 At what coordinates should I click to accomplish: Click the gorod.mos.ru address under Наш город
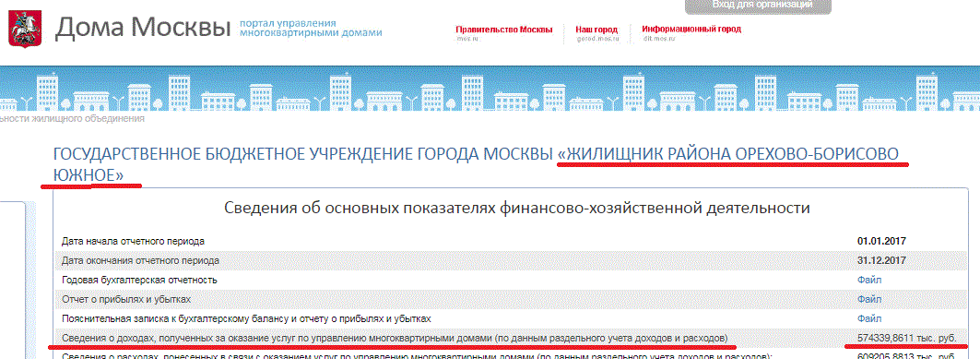pyautogui.click(x=596, y=39)
